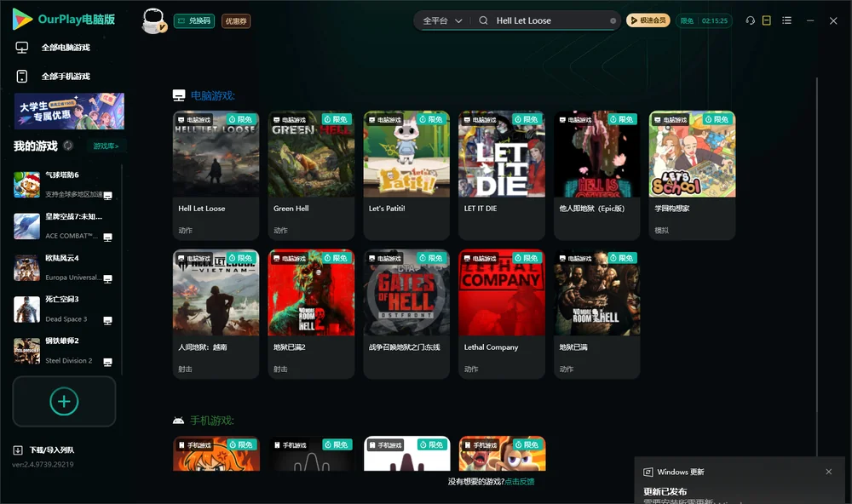Close the Windows 更新 notification
The height and width of the screenshot is (504, 852).
829,472
